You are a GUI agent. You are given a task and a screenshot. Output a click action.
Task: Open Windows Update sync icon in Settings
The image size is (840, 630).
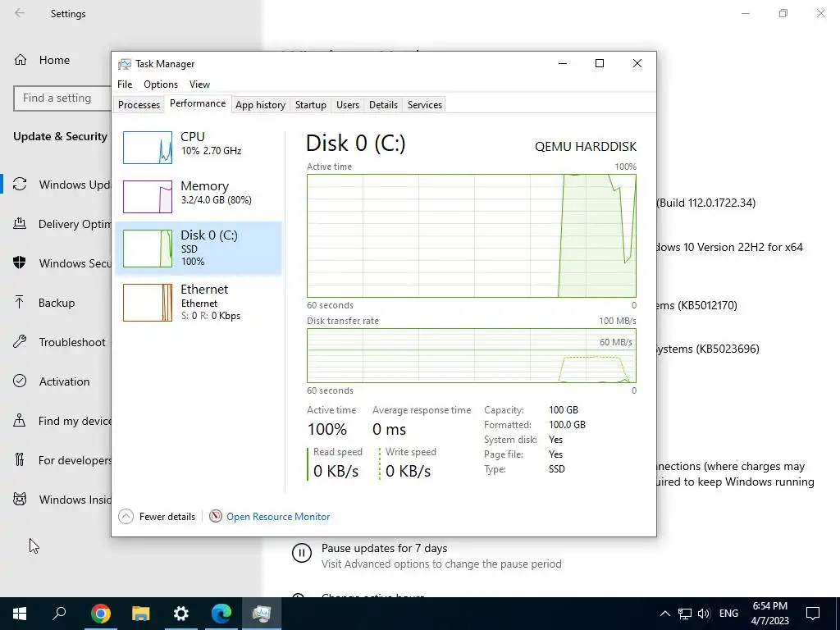(x=20, y=185)
